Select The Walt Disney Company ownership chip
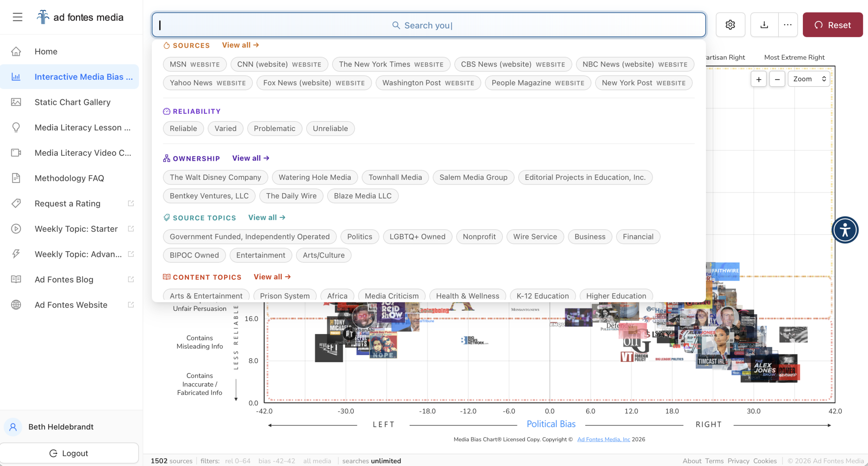The image size is (868, 466). 215,177
